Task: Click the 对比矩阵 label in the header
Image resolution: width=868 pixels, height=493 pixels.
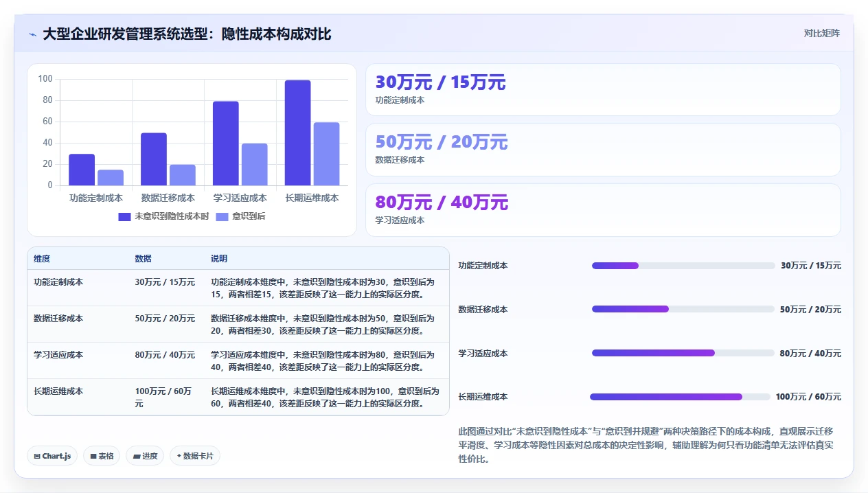Action: tap(821, 33)
